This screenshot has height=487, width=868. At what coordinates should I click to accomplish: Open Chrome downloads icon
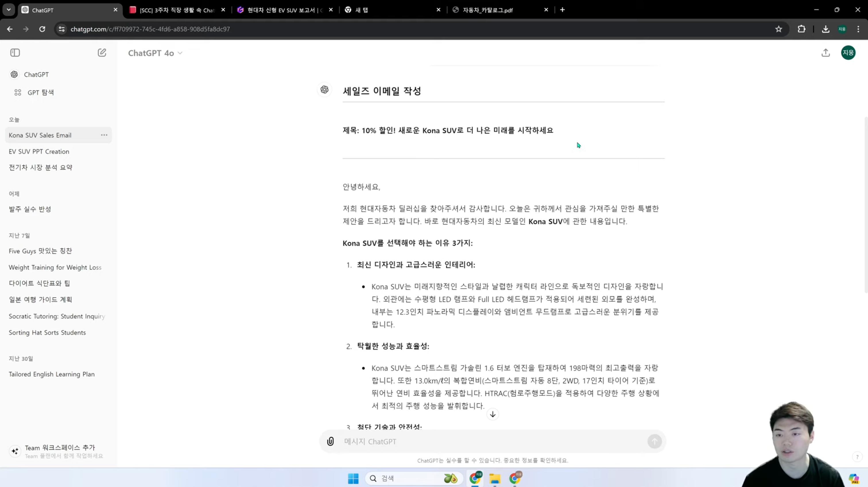[826, 29]
